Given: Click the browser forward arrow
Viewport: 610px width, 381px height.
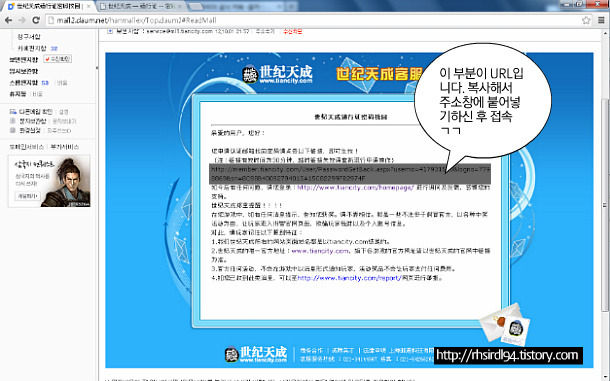Looking at the screenshot, I should [22, 20].
